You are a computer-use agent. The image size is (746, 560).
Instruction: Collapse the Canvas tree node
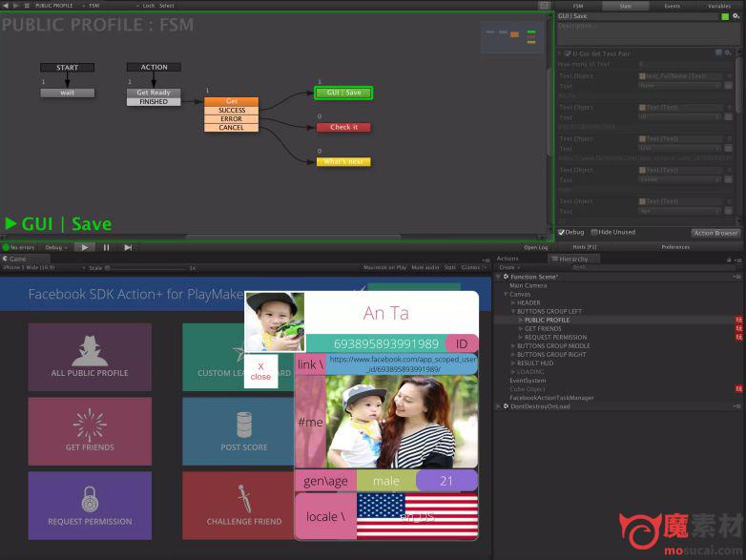click(x=506, y=294)
